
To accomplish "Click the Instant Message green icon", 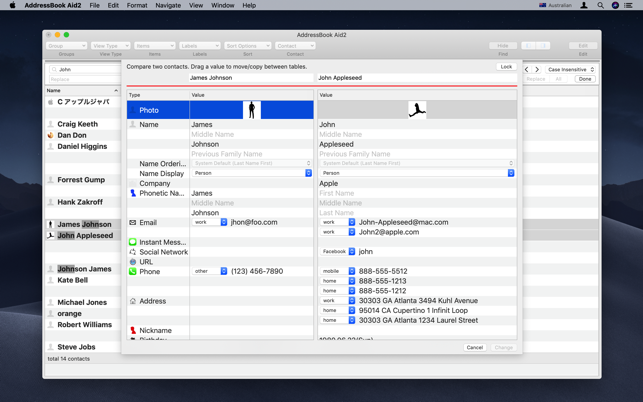I will pyautogui.click(x=132, y=242).
